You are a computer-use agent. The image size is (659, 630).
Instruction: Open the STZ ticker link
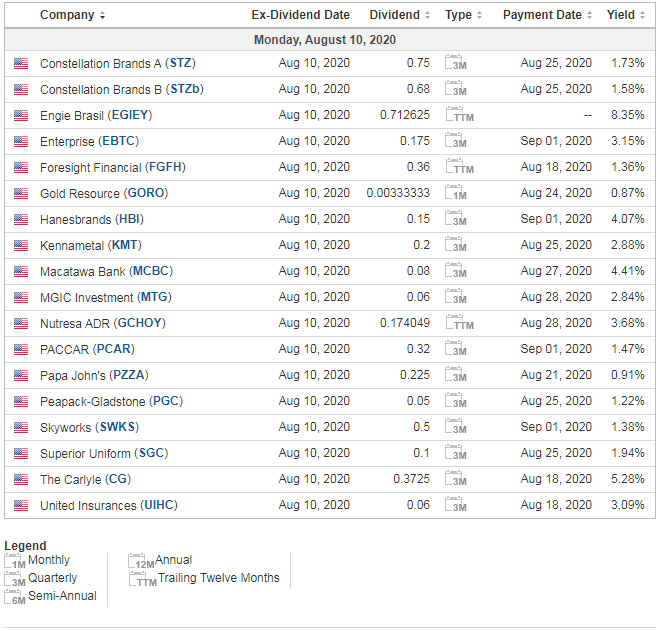pos(180,63)
